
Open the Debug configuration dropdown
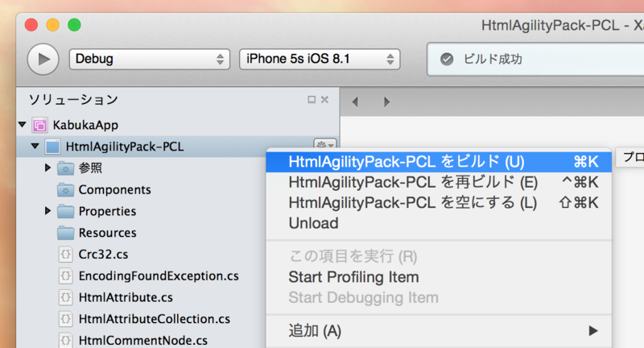point(150,59)
